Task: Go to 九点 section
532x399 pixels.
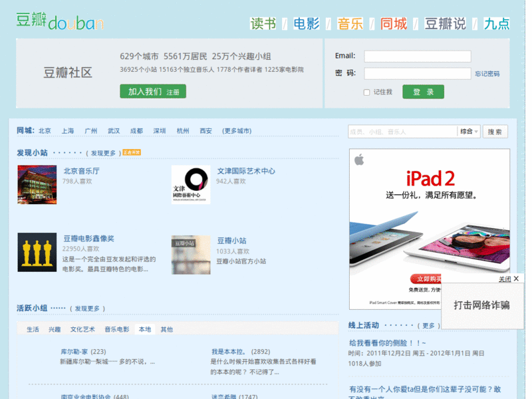Action: pos(497,24)
